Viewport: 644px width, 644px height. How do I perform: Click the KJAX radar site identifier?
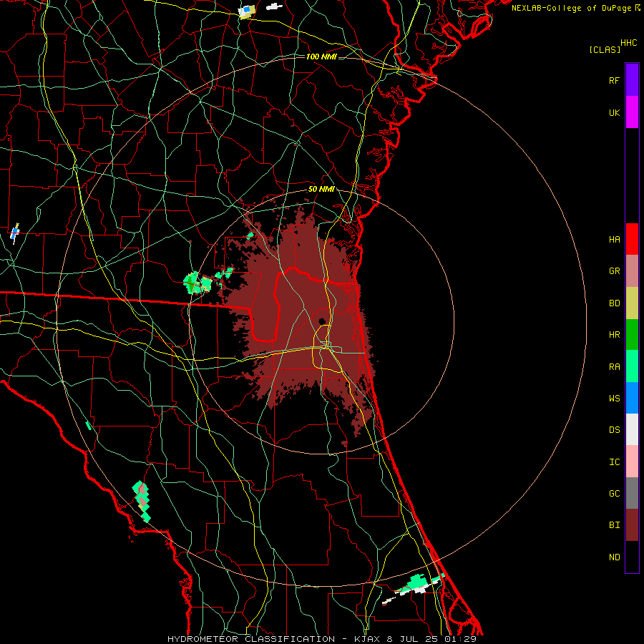[367, 639]
